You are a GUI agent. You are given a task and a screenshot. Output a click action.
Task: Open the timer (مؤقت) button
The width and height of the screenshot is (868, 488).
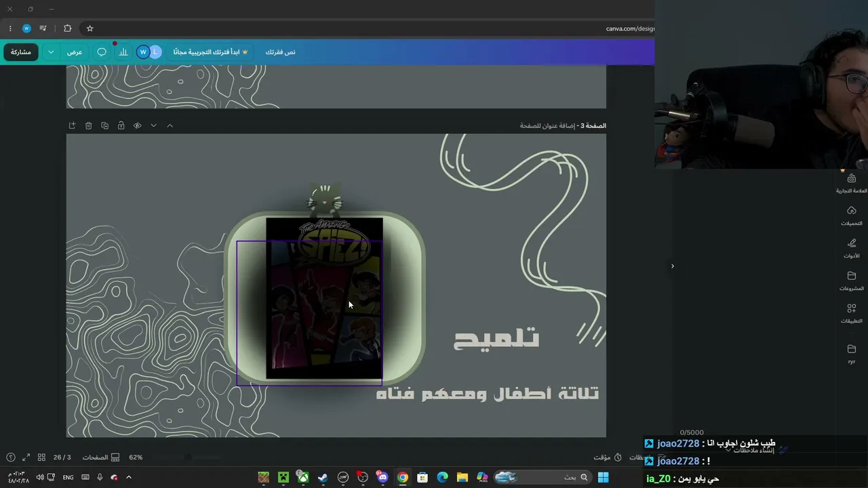(x=608, y=457)
